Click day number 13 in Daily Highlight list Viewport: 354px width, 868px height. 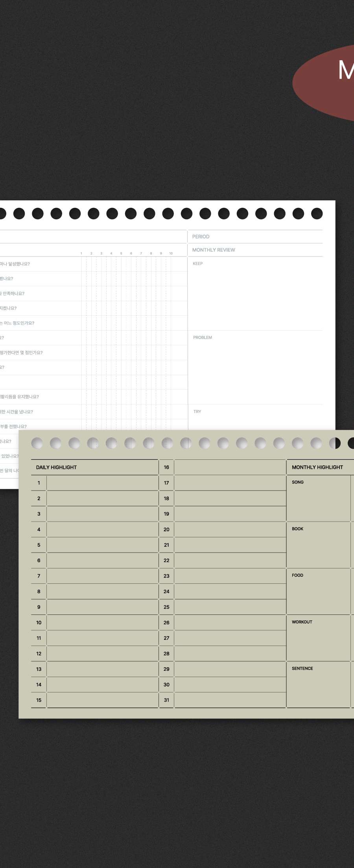(39, 669)
